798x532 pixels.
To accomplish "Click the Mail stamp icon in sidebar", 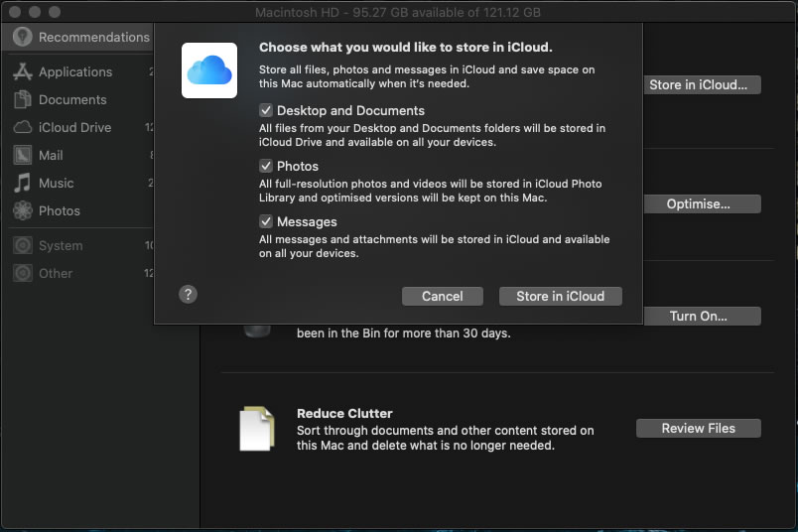I will (23, 155).
